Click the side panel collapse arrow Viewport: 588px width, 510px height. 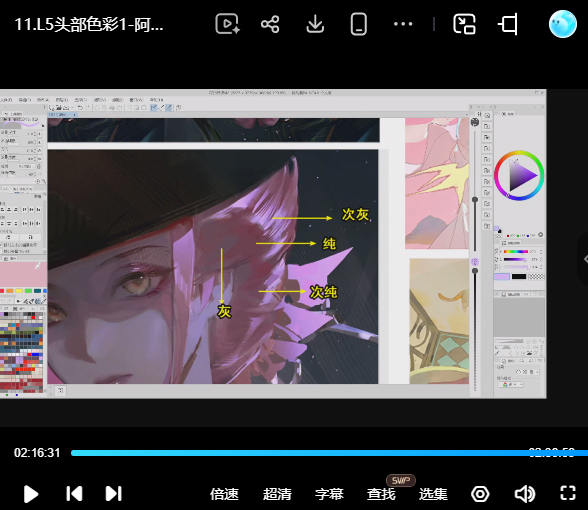coord(584,259)
